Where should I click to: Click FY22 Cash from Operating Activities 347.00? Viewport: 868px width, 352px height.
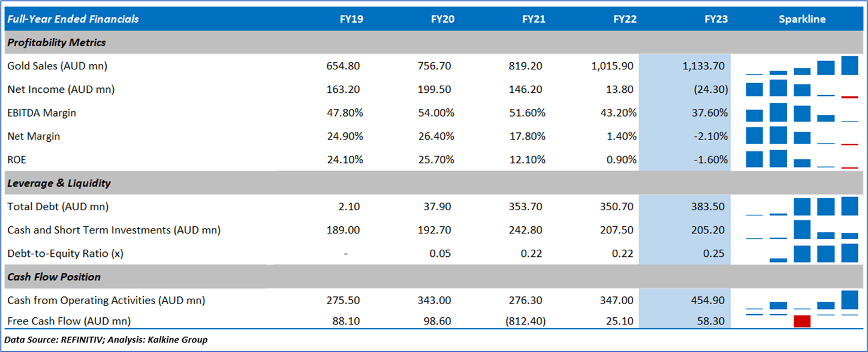tap(617, 300)
